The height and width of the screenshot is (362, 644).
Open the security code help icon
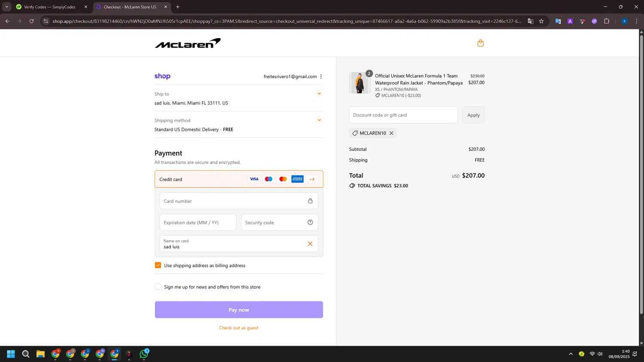tap(310, 222)
